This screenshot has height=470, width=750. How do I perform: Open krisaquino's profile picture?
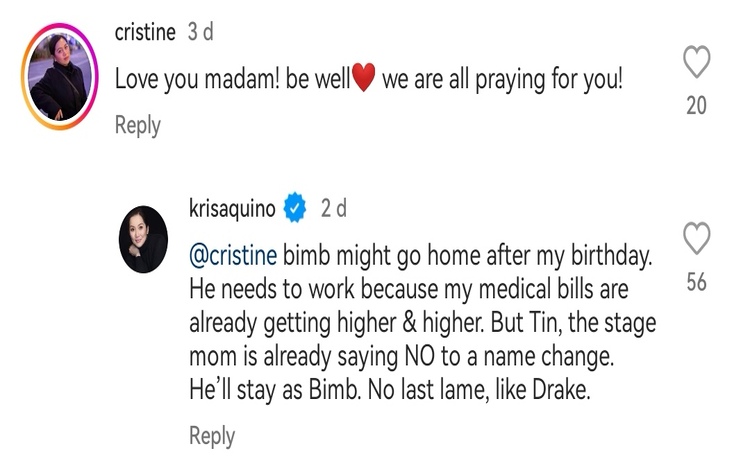143,239
